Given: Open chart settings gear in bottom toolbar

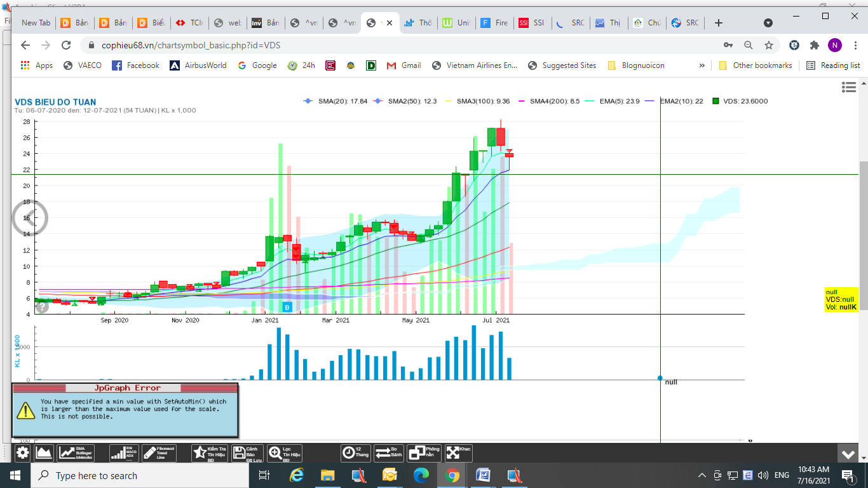Looking at the screenshot, I should coord(23,453).
